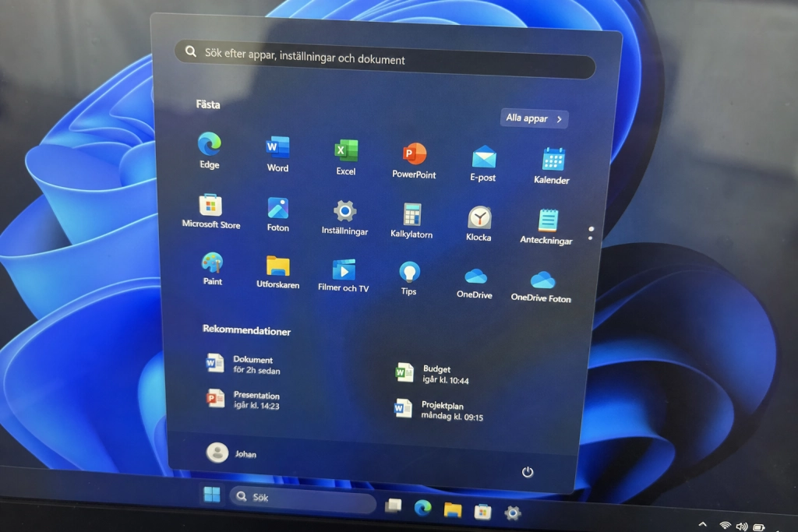798x532 pixels.
Task: Launch Word from the pinned apps
Action: click(277, 153)
